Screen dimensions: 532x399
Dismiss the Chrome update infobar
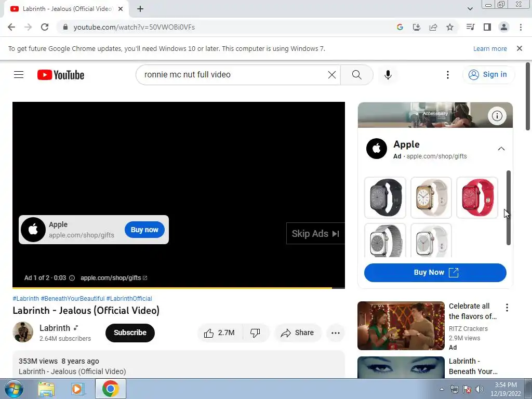(519, 48)
